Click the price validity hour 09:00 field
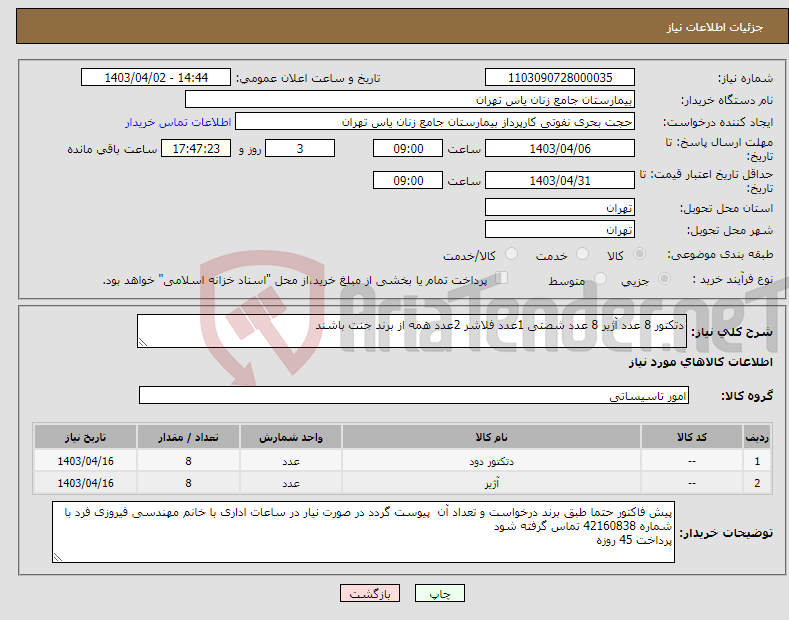Viewport: 789px width, 620px height. tap(408, 180)
